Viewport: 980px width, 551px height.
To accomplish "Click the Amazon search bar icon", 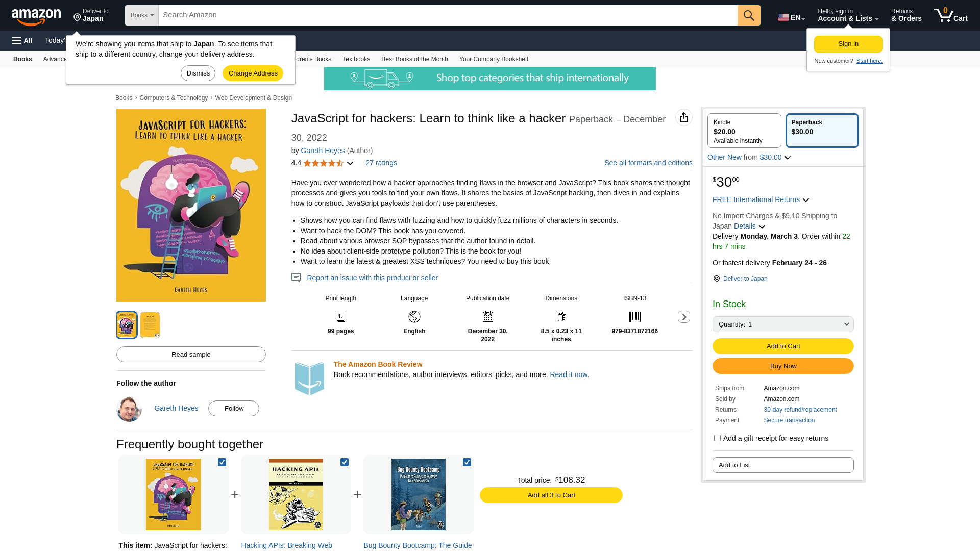I will click(749, 15).
